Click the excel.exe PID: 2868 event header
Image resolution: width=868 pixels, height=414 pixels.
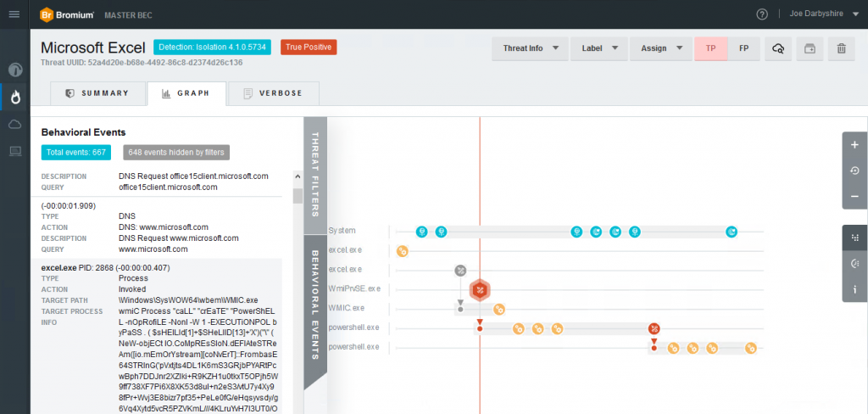(105, 268)
